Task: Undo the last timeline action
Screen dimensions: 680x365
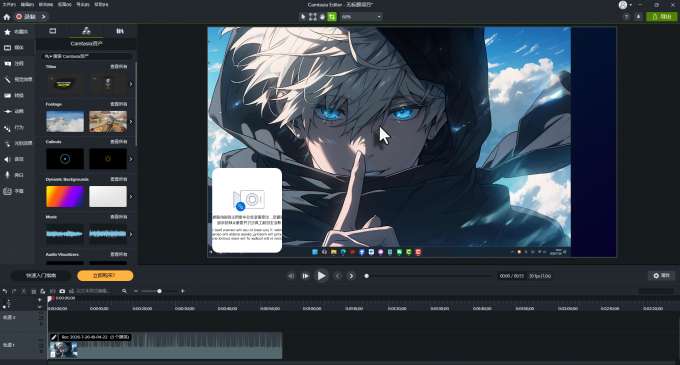Action: click(5, 291)
